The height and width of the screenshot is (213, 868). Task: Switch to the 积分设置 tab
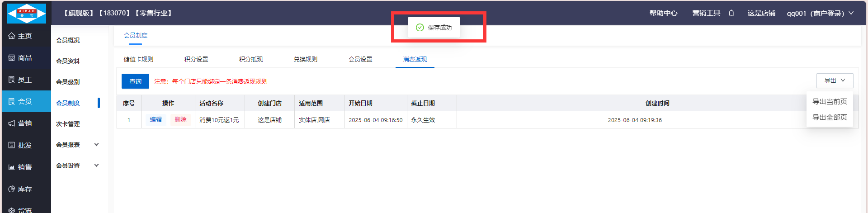click(196, 59)
